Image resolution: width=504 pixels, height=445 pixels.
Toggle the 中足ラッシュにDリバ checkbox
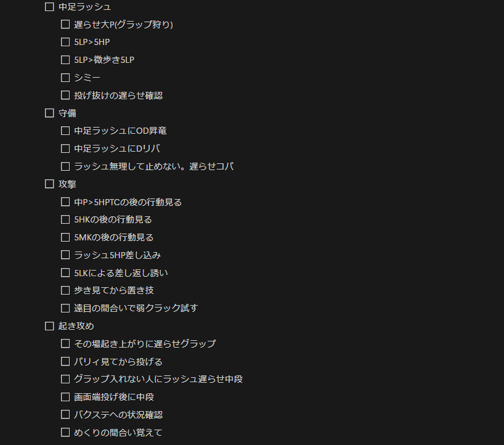pos(65,149)
